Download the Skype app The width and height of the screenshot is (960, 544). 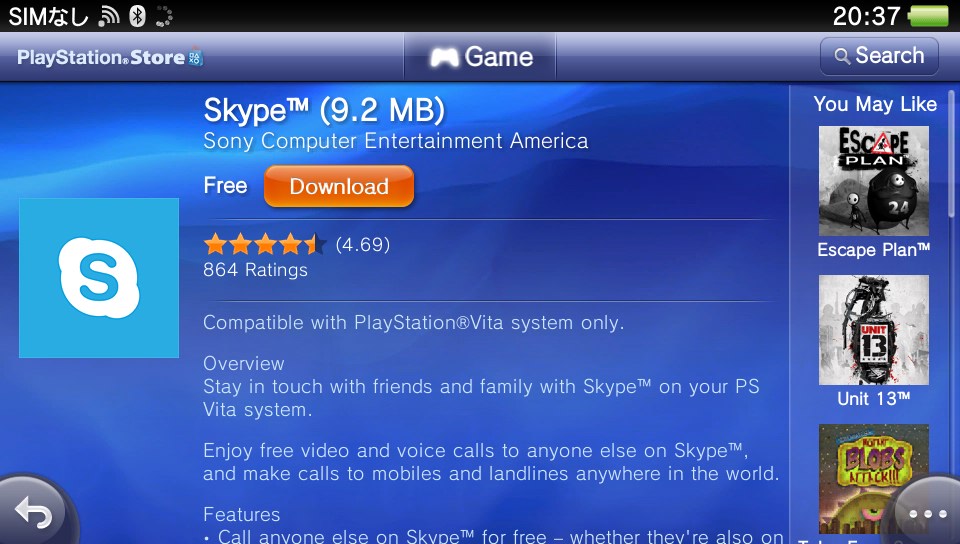pos(339,186)
